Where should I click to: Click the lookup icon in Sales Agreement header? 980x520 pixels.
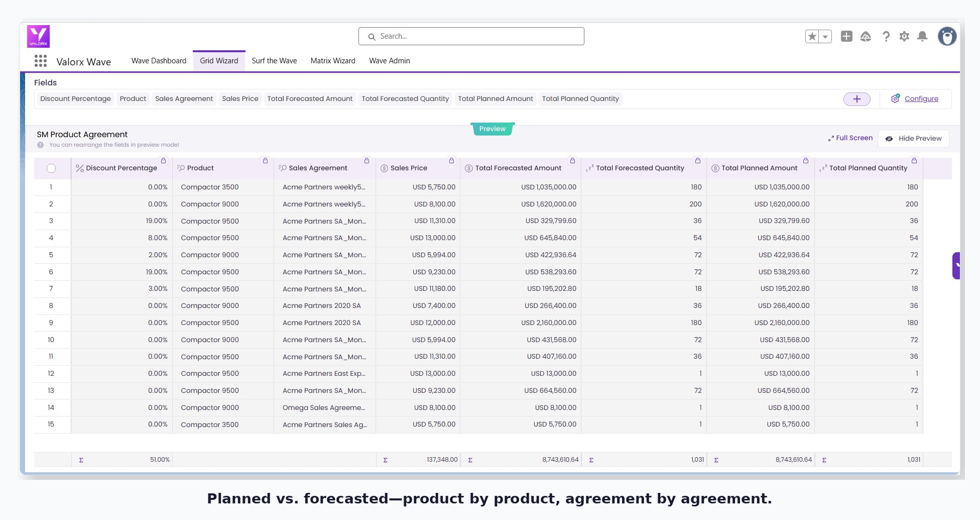(283, 168)
